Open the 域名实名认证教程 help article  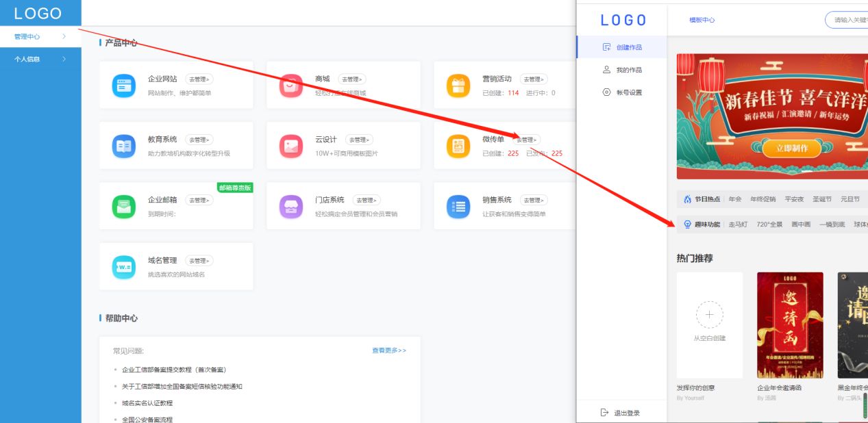[147, 403]
